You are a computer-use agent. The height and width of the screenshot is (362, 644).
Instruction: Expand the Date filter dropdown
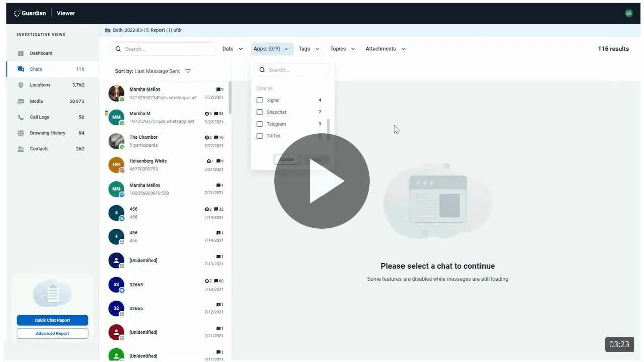pyautogui.click(x=232, y=49)
